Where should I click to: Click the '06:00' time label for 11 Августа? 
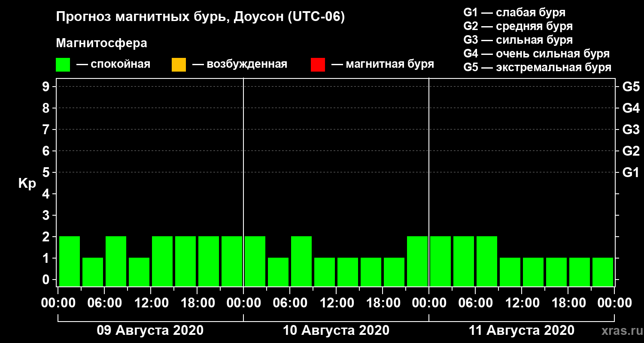[475, 303]
